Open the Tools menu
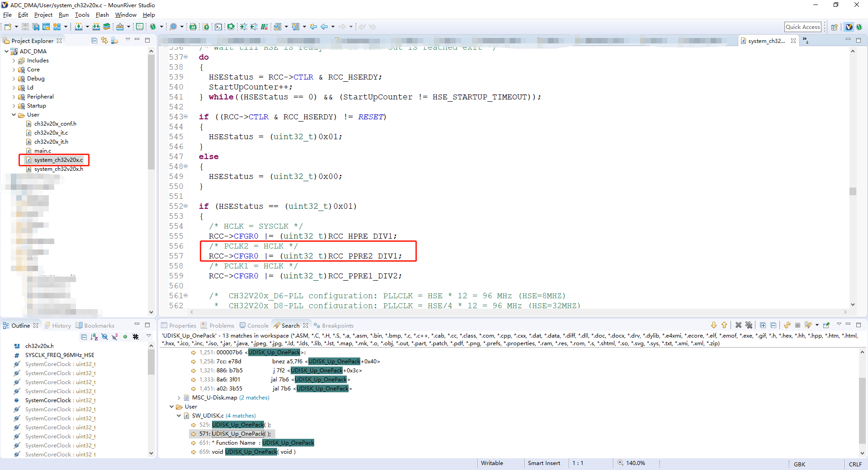The width and height of the screenshot is (868, 470). [x=82, y=14]
